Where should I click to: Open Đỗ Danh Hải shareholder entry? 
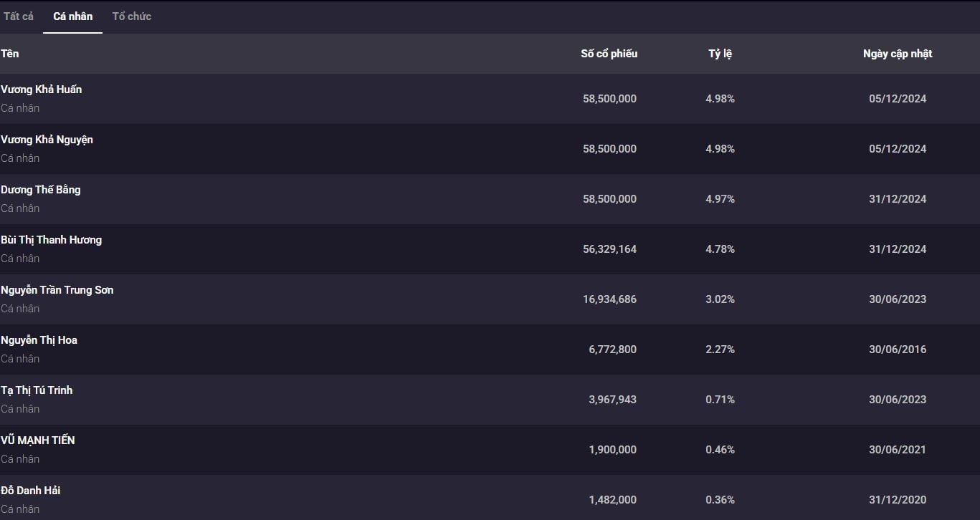31,491
